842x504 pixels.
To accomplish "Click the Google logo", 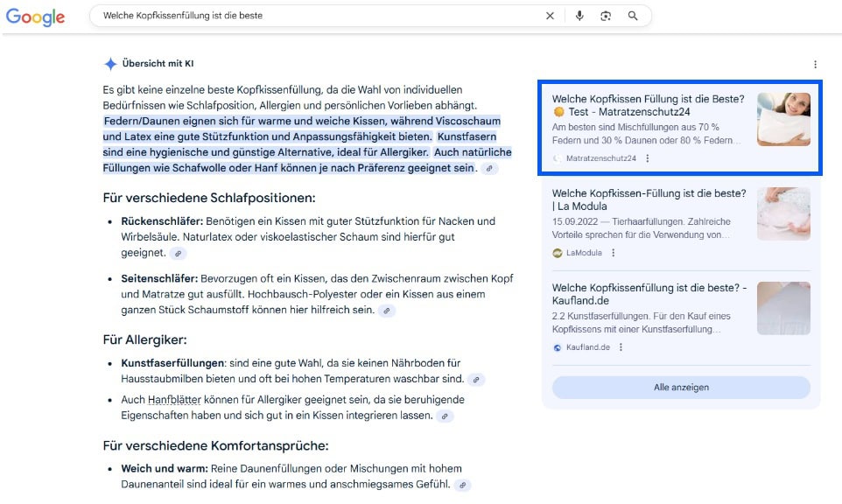I will tap(35, 17).
